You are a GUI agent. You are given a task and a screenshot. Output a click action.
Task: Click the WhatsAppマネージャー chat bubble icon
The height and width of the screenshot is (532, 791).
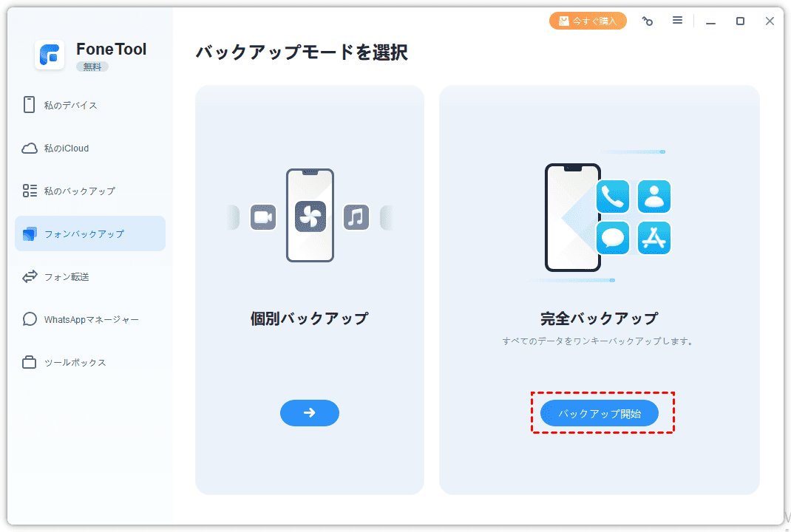pyautogui.click(x=30, y=319)
